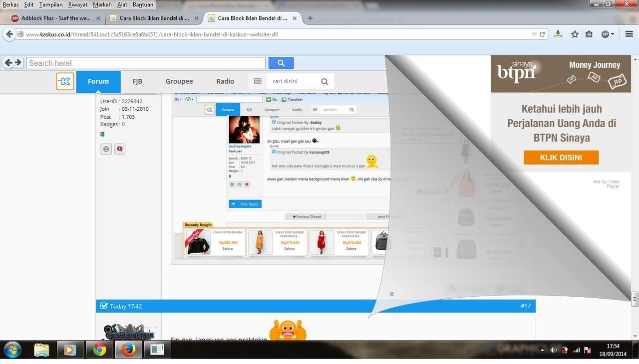Viewport: 639px width, 364px height.
Task: Open the bookmarks list icon
Action: [589, 34]
